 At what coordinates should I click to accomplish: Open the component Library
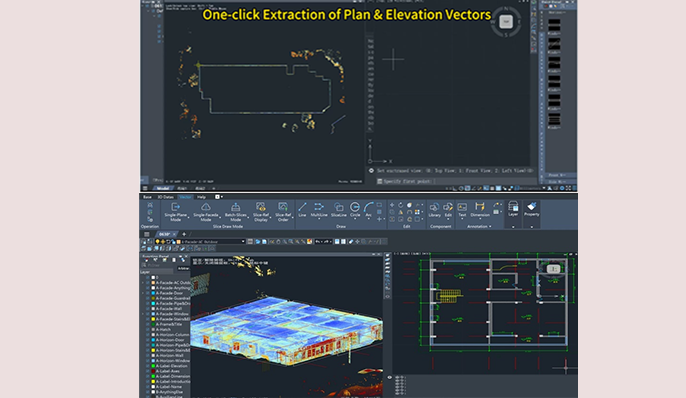pyautogui.click(x=434, y=209)
